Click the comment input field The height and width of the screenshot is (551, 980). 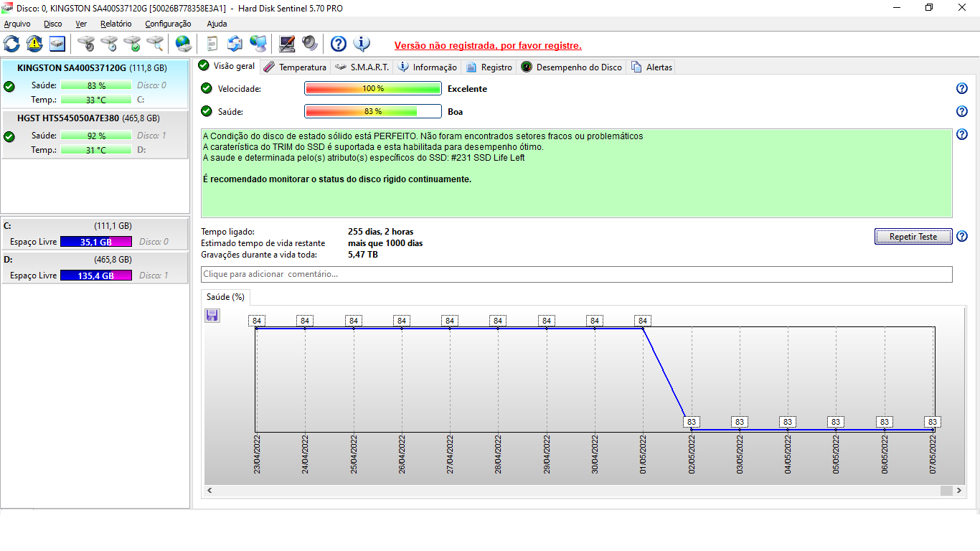pos(577,274)
